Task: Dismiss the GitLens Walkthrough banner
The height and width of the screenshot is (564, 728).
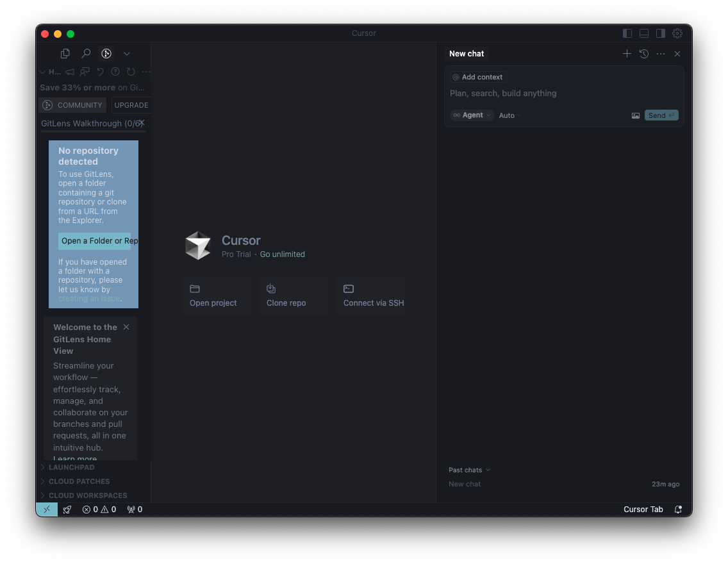Action: coord(142,122)
